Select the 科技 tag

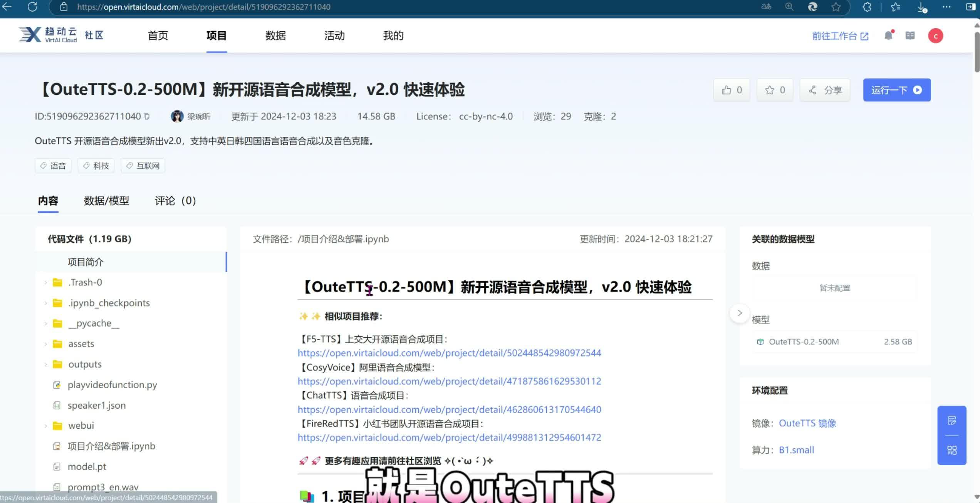coord(96,165)
